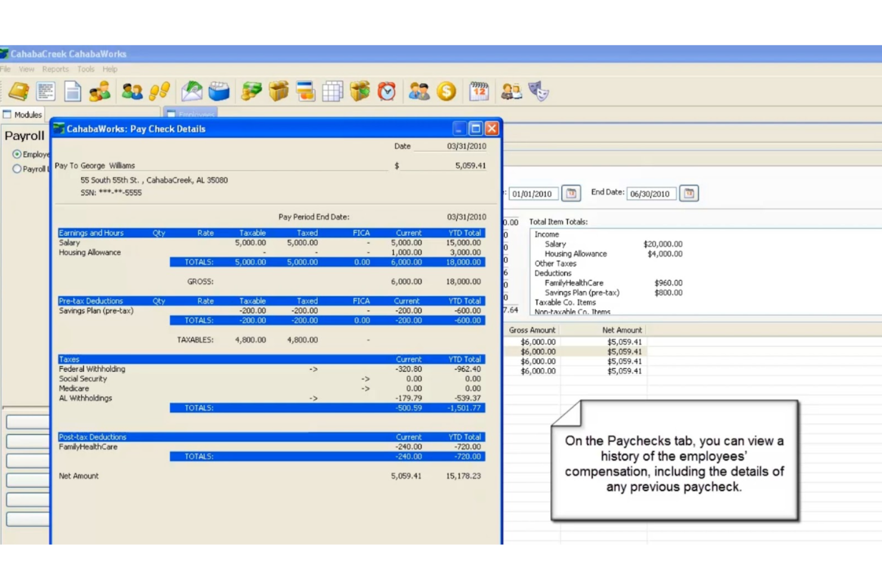
Task: Switch to the Modules tab
Action: click(x=23, y=114)
